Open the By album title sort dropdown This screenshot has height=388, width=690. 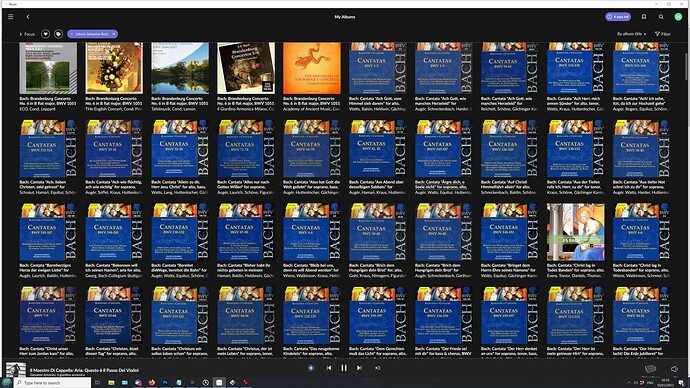point(631,34)
